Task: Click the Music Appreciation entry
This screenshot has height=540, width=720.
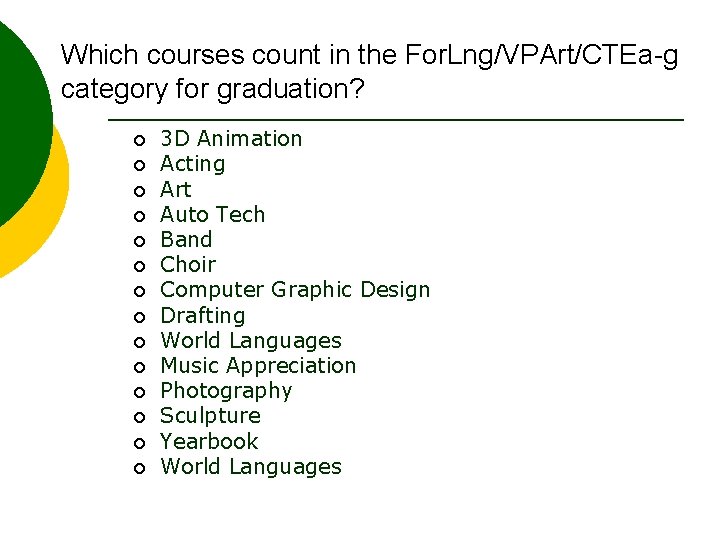Action: point(258,365)
